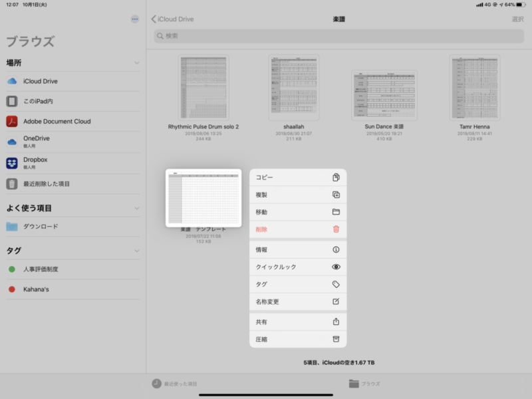Open Adobe Document Cloud label in sidebar
This screenshot has width=532, height=399.
[57, 122]
